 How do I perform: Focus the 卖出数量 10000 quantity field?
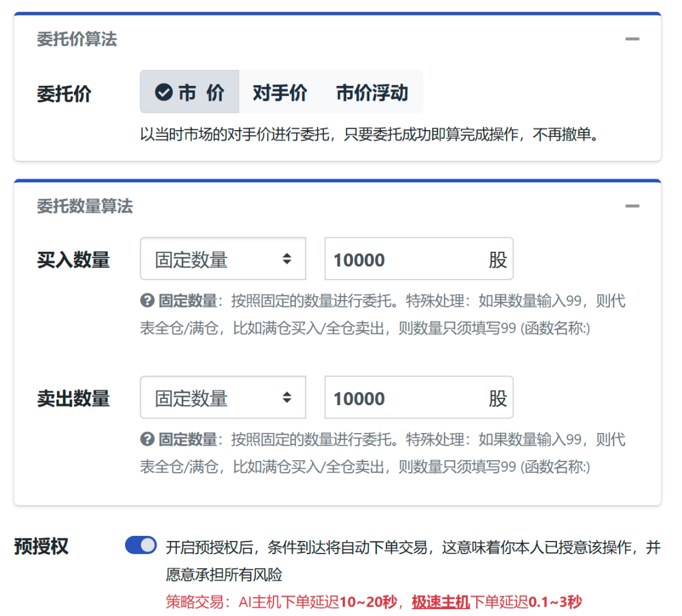coord(398,398)
